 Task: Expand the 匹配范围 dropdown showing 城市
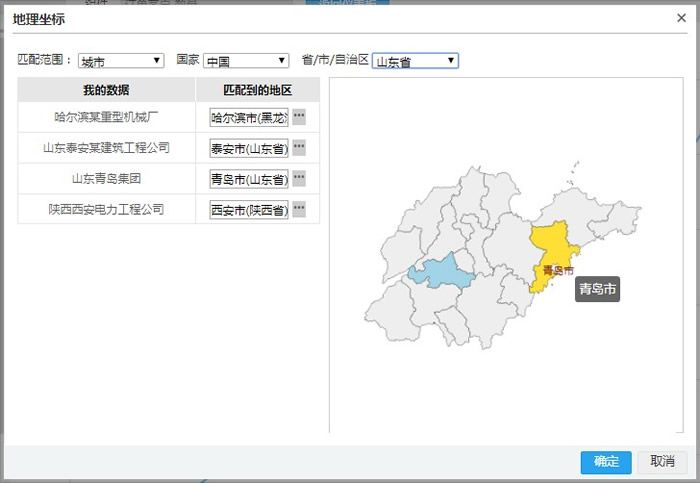click(121, 61)
